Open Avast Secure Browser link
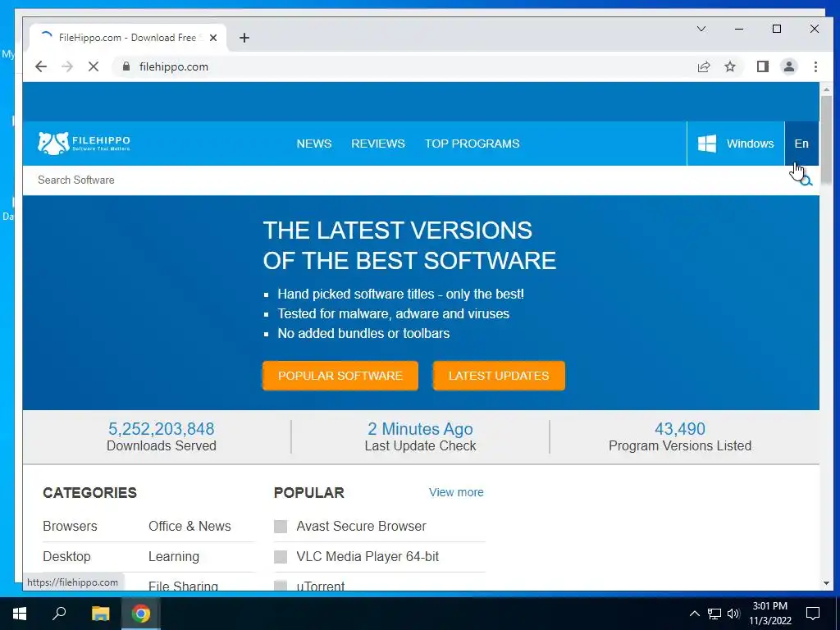 coord(361,526)
